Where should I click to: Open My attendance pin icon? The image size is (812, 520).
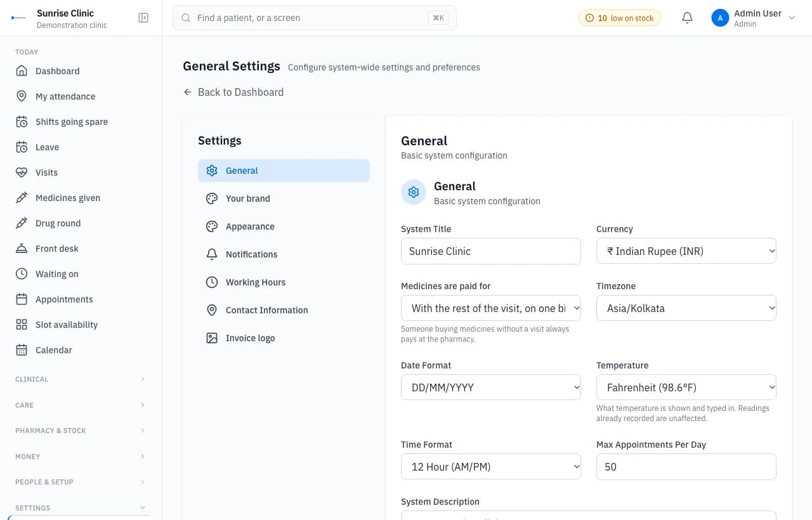pyautogui.click(x=22, y=96)
